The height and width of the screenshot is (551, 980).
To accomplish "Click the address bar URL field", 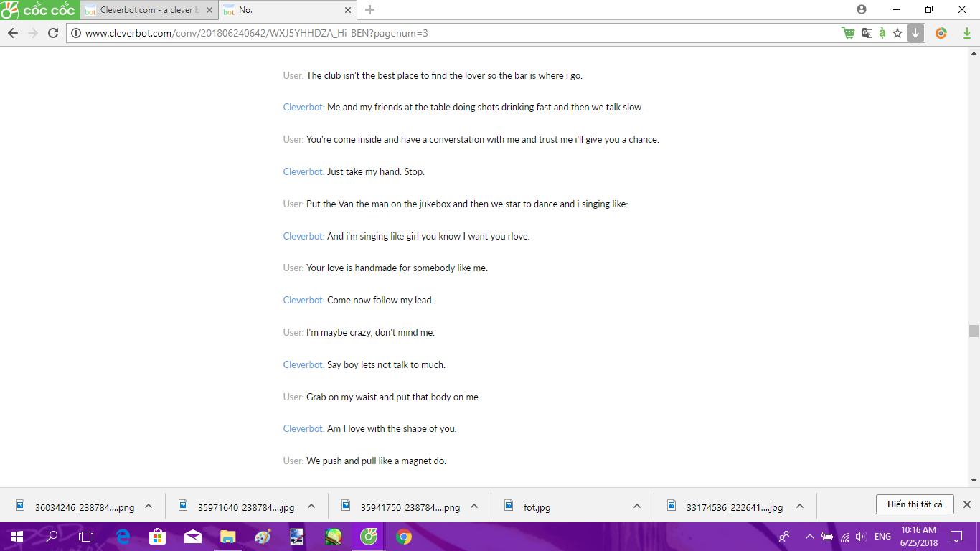I will click(x=430, y=33).
